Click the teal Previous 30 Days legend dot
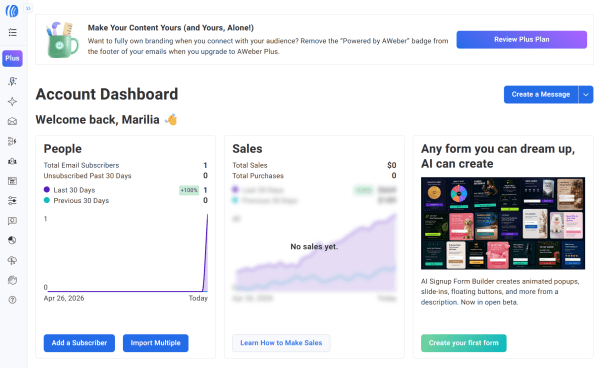600x368 pixels. coord(47,200)
